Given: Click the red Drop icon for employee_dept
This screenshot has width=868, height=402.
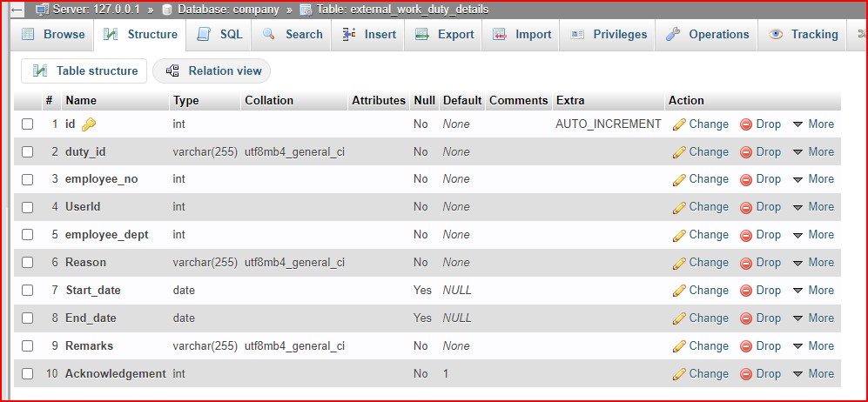Looking at the screenshot, I should coord(745,236).
